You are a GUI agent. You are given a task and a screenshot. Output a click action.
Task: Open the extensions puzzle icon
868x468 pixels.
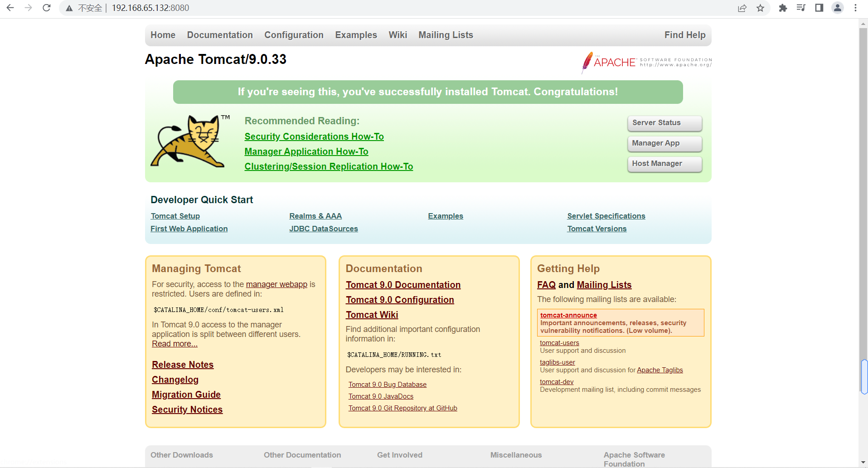click(783, 8)
